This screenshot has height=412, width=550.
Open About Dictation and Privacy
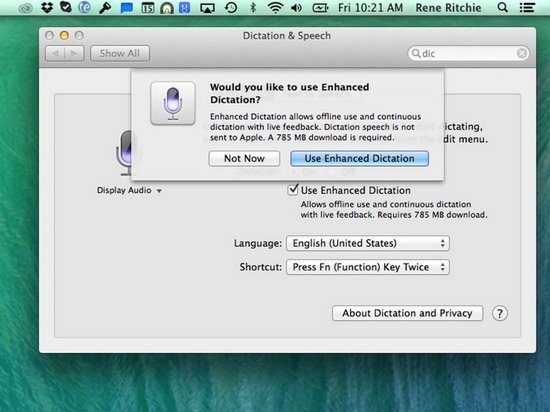(x=407, y=313)
